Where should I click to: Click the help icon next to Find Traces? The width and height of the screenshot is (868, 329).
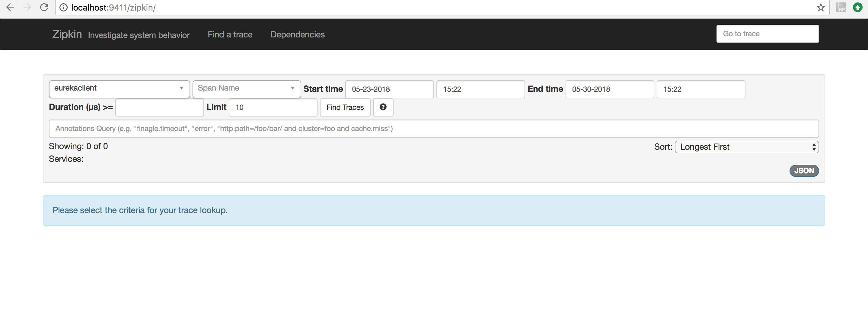382,107
